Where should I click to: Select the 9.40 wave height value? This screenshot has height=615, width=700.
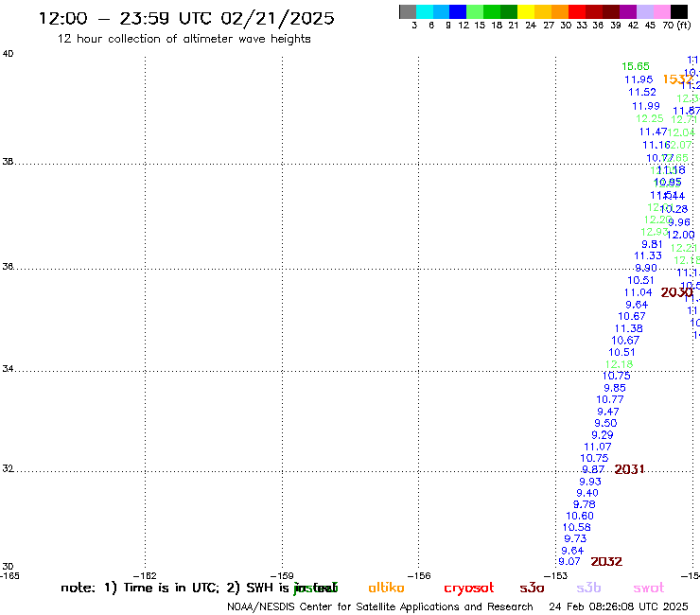tap(587, 493)
